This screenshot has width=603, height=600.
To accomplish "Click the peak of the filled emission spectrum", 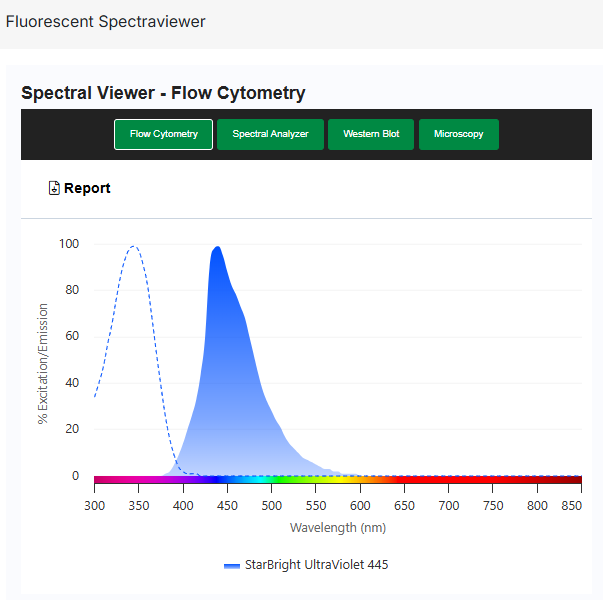I will pyautogui.click(x=216, y=248).
